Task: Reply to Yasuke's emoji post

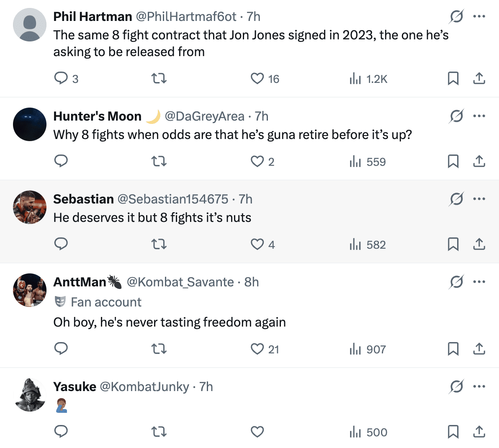Action: coord(62,432)
